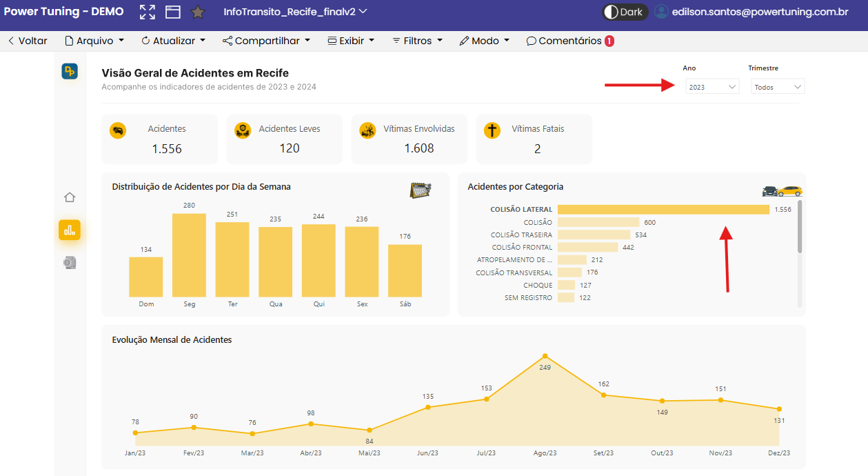The width and height of the screenshot is (868, 476).
Task: Open the home page icon in sidebar
Action: 70,197
